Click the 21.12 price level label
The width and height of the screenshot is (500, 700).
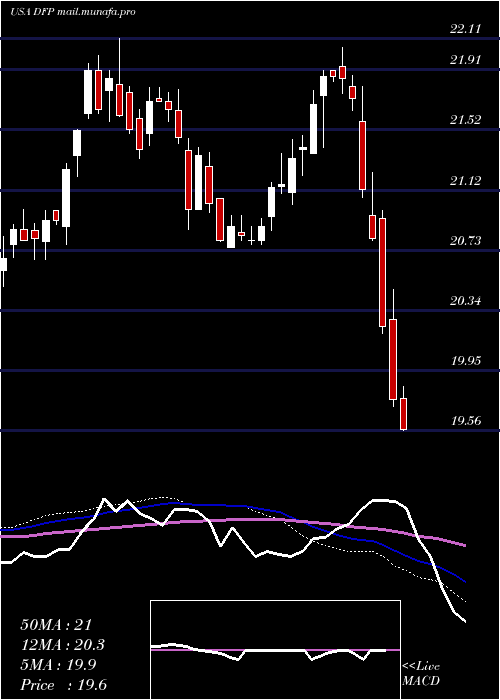click(466, 180)
